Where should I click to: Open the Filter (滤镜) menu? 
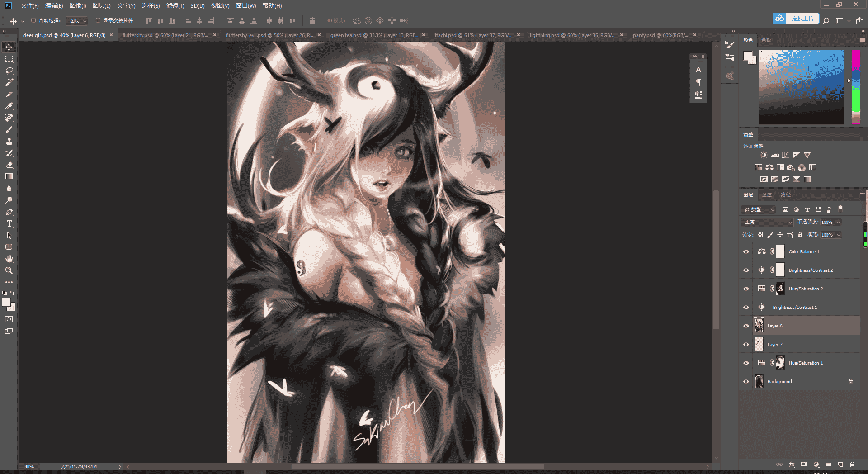coord(175,6)
